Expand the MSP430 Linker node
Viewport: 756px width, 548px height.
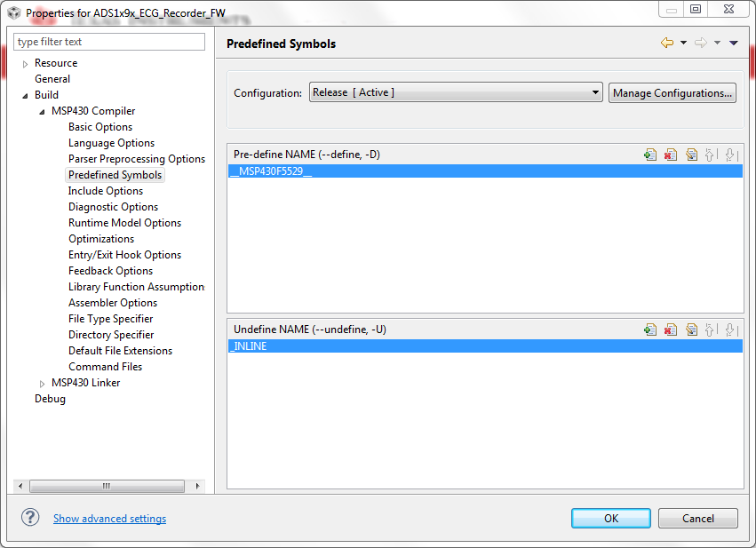pyautogui.click(x=42, y=384)
